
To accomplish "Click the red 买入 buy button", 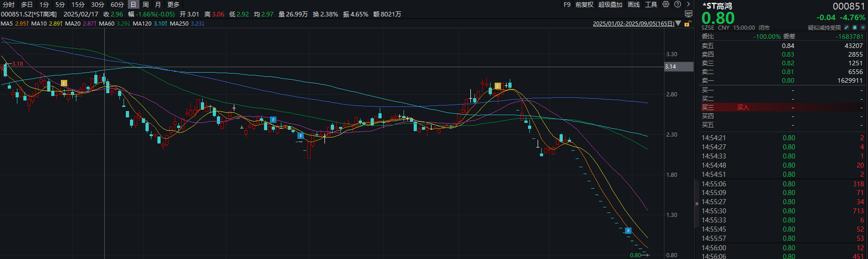I will (743, 107).
